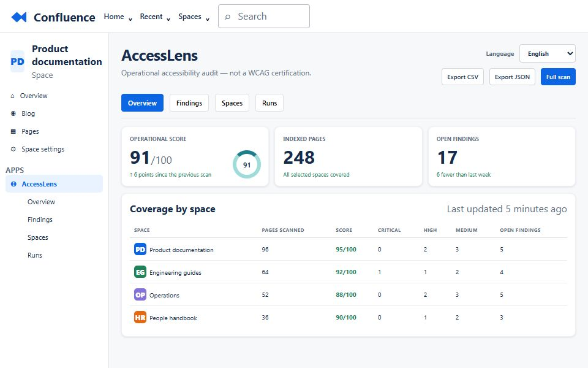Click the Blog icon in sidebar
Image resolution: width=588 pixels, height=368 pixels.
13,113
